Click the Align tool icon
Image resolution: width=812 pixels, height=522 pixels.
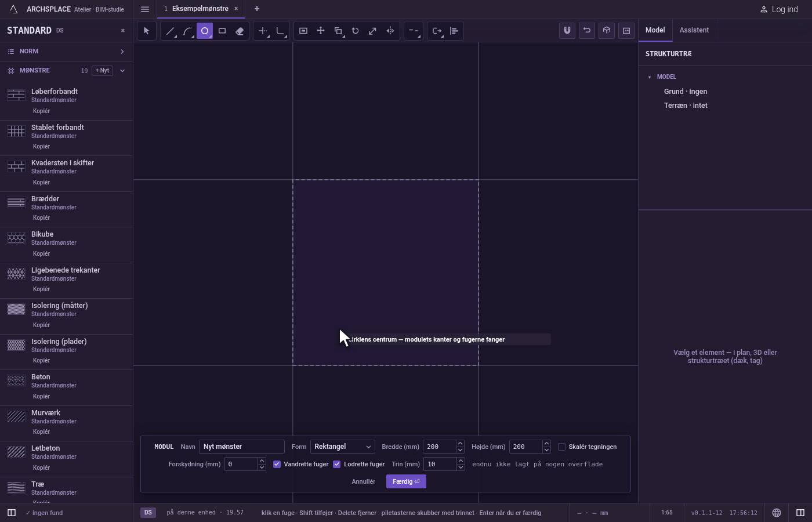(x=454, y=31)
